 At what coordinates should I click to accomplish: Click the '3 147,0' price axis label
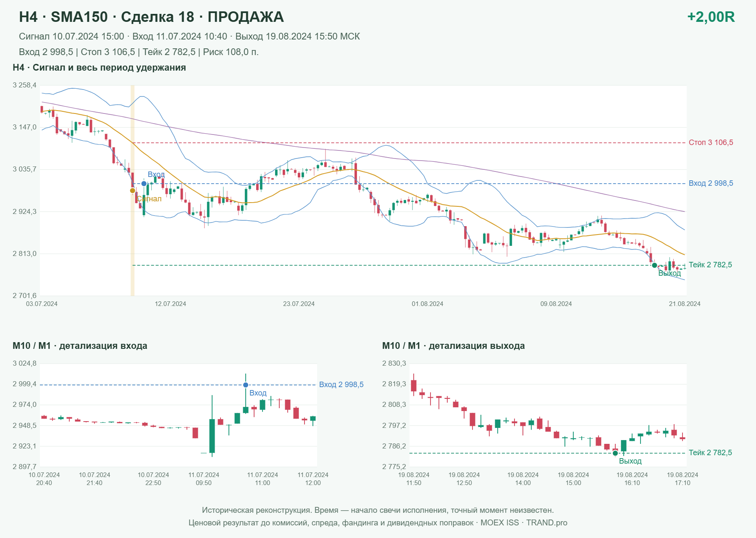tap(24, 127)
